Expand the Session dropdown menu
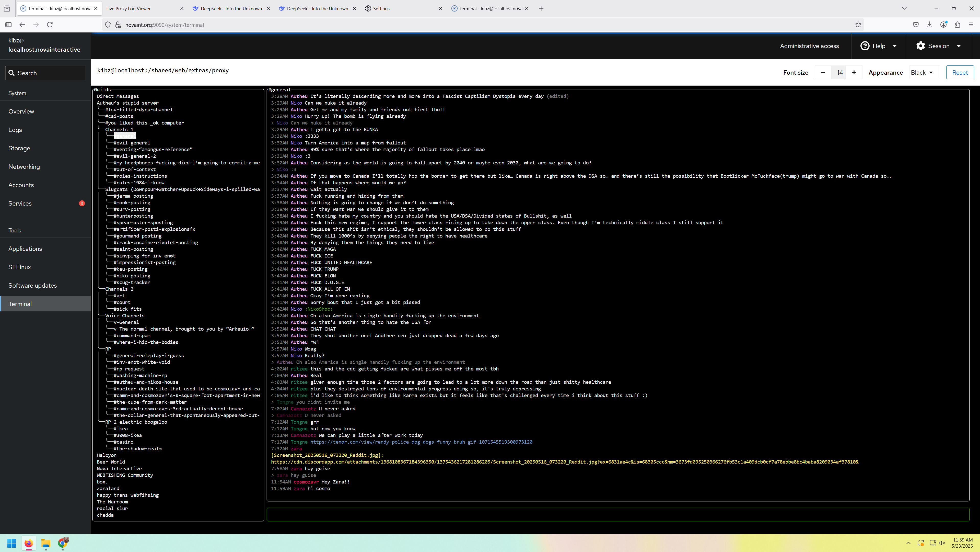The image size is (980, 552). pyautogui.click(x=939, y=46)
